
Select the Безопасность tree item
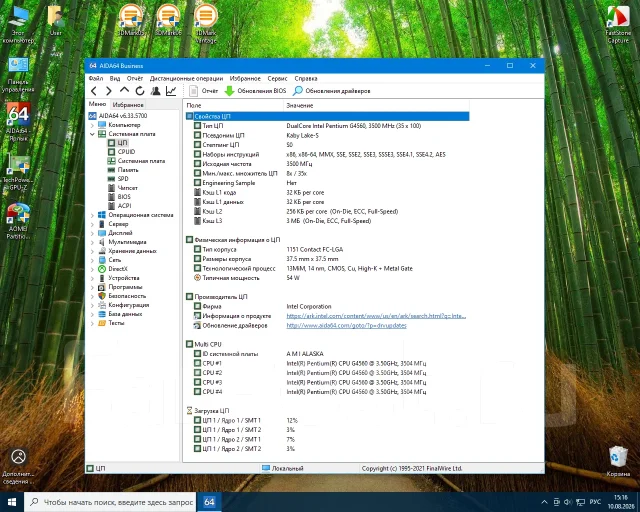click(122, 296)
